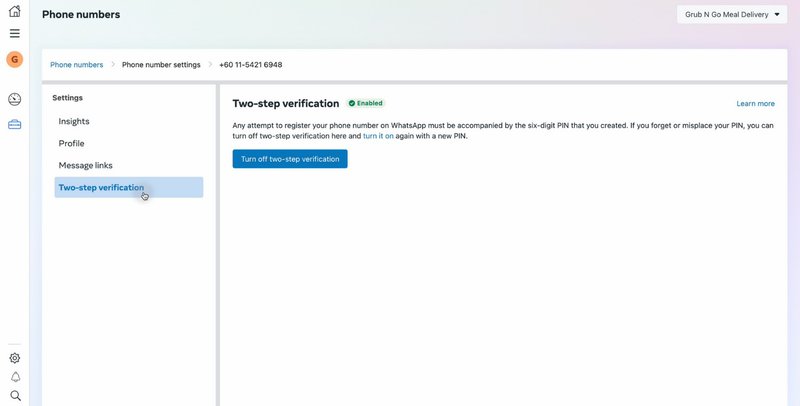Viewport: 800px width, 406px height.
Task: Open the dashboard gauge icon
Action: [x=15, y=99]
